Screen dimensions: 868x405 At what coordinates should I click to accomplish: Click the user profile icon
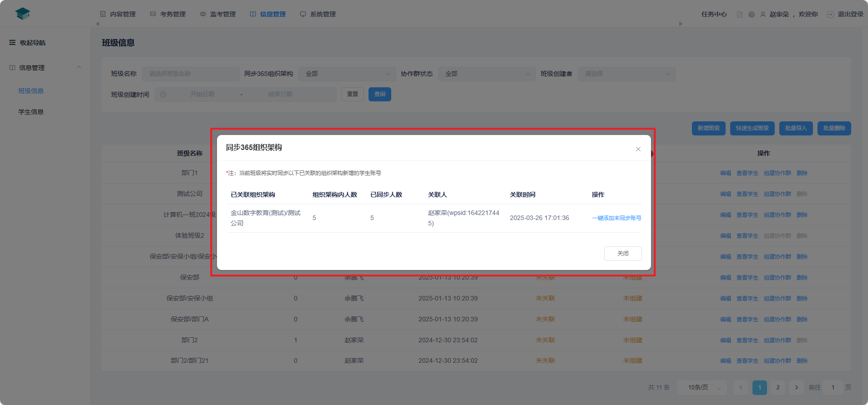[763, 15]
